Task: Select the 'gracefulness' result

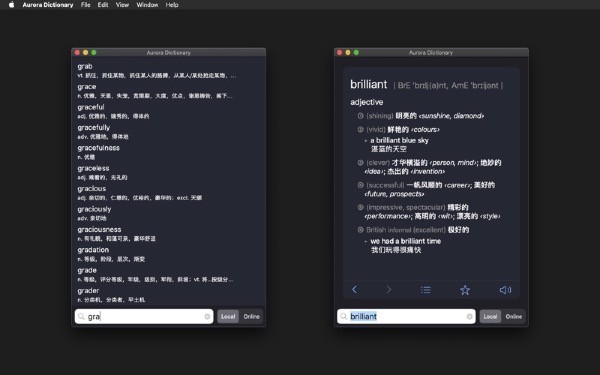Action: 168,152
